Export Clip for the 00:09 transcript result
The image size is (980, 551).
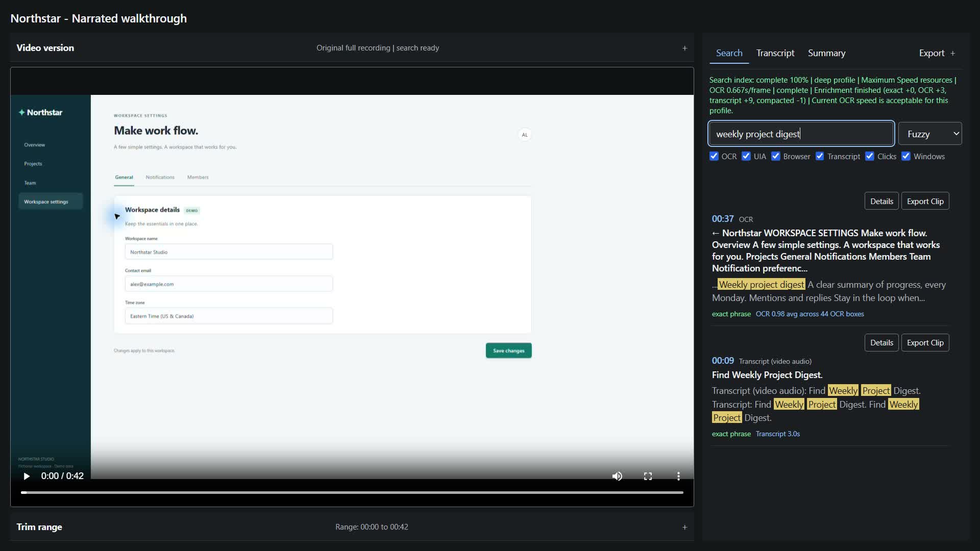(x=925, y=342)
